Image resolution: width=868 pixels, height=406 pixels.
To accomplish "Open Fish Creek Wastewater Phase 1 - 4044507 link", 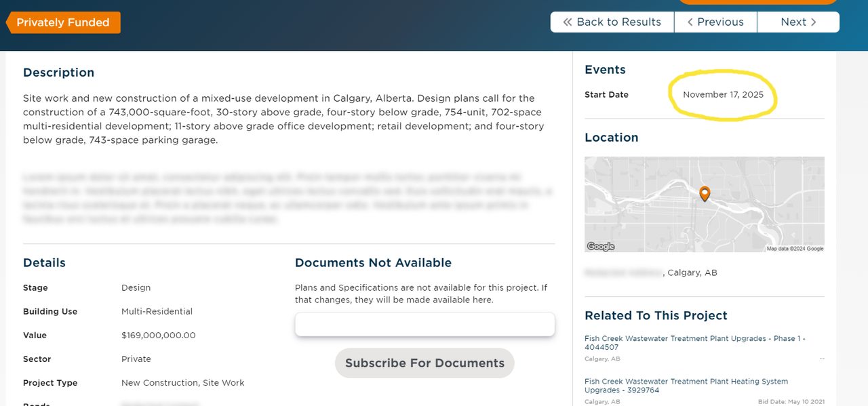I will (x=694, y=342).
